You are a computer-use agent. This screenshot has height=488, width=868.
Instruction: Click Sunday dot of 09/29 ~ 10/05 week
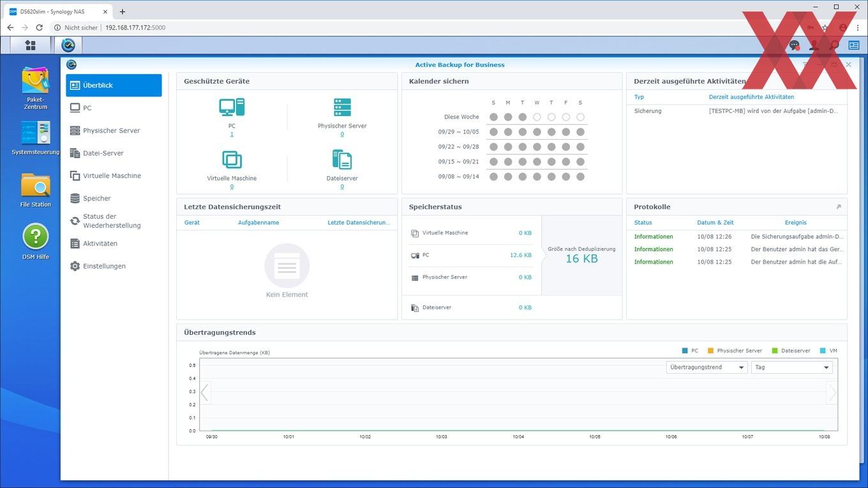493,132
